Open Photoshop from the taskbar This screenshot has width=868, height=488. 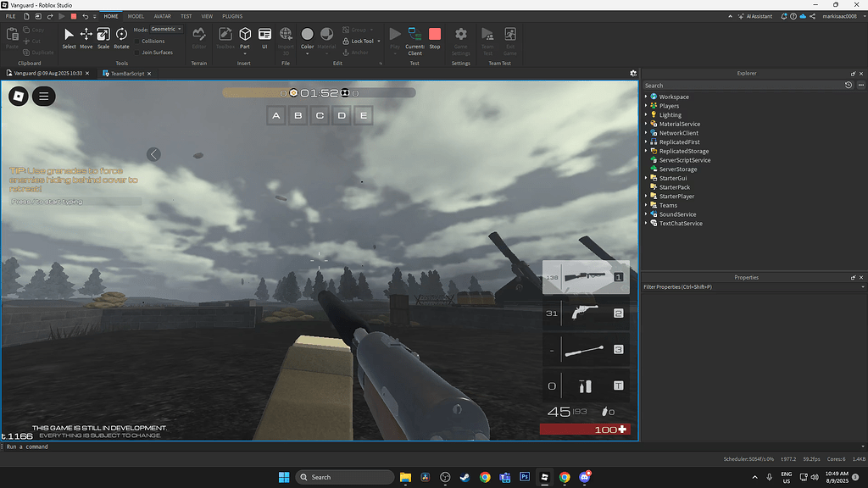(525, 477)
